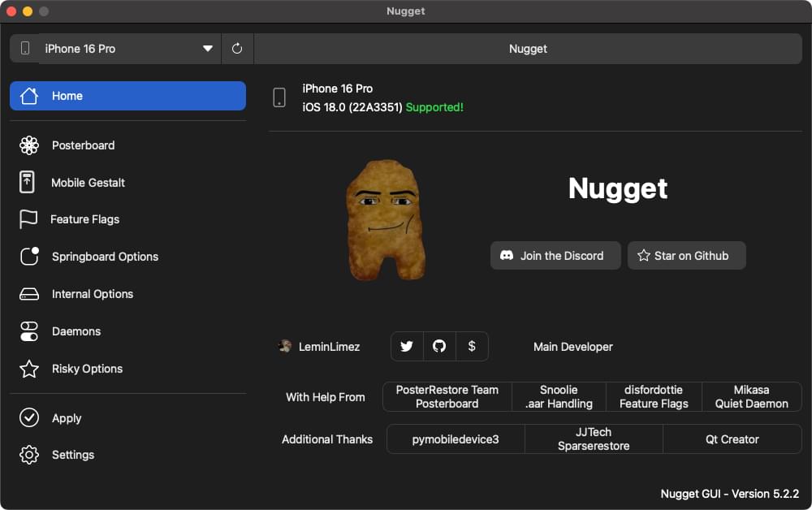Click the With Help From label

pos(326,397)
